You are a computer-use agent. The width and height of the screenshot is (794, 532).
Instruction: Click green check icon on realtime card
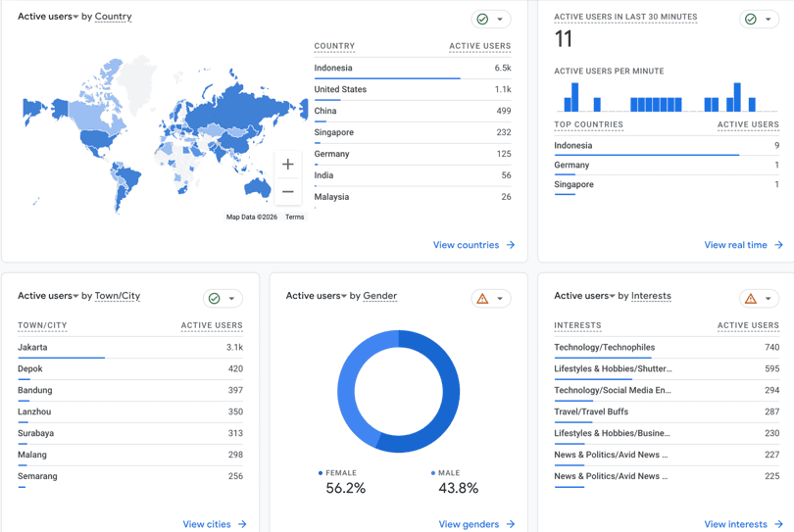coord(751,20)
